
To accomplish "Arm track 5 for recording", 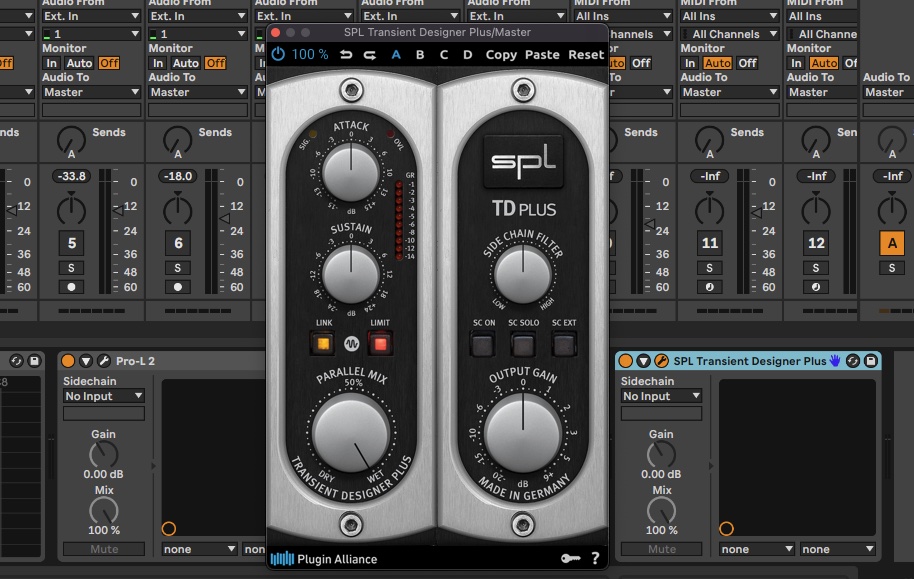I will tap(71, 287).
